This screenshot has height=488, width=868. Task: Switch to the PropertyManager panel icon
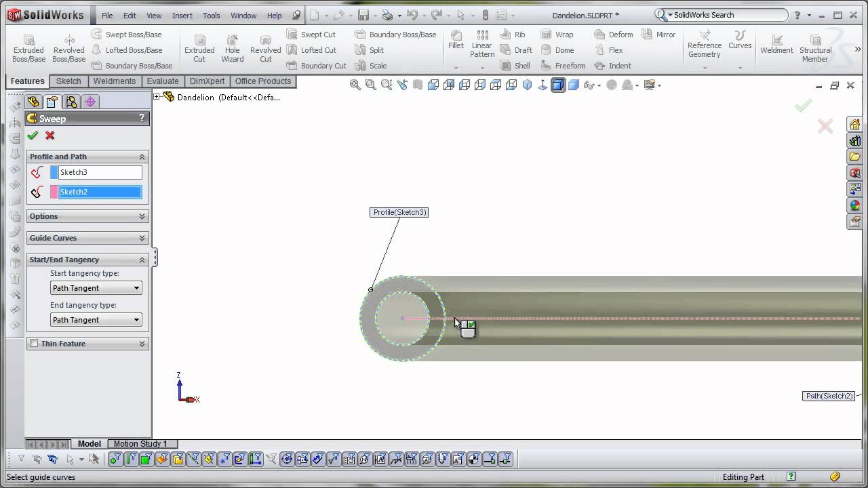[52, 102]
